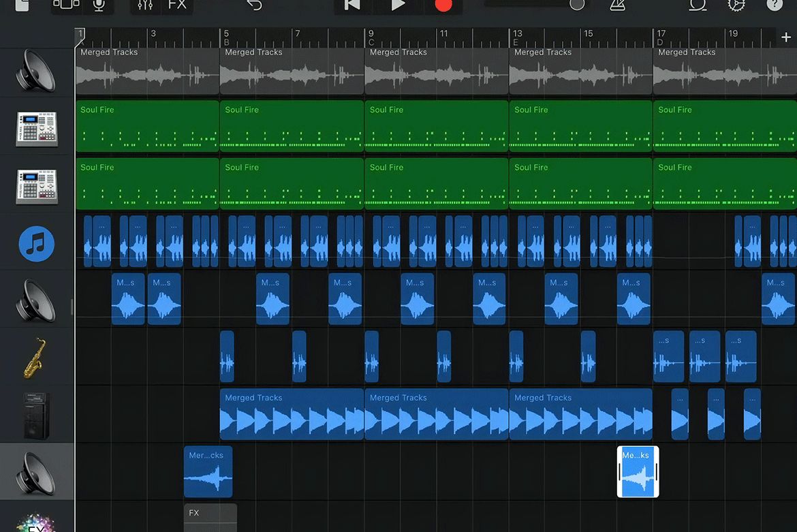Jump to bar 5 section B marker

[226, 37]
